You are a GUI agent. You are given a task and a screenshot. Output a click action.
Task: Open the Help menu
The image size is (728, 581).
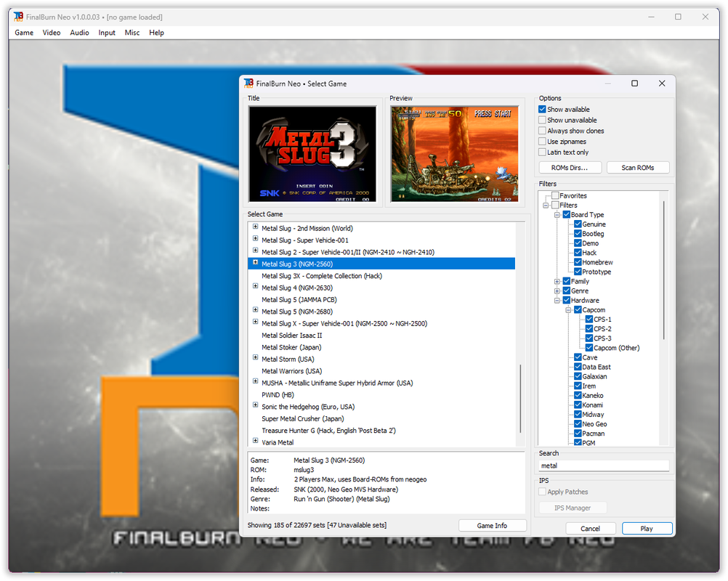point(156,33)
